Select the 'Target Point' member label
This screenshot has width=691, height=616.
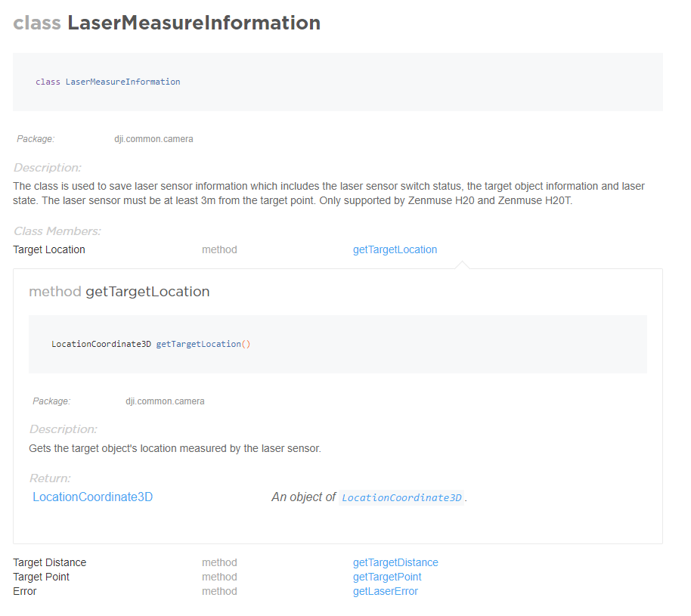coord(41,577)
